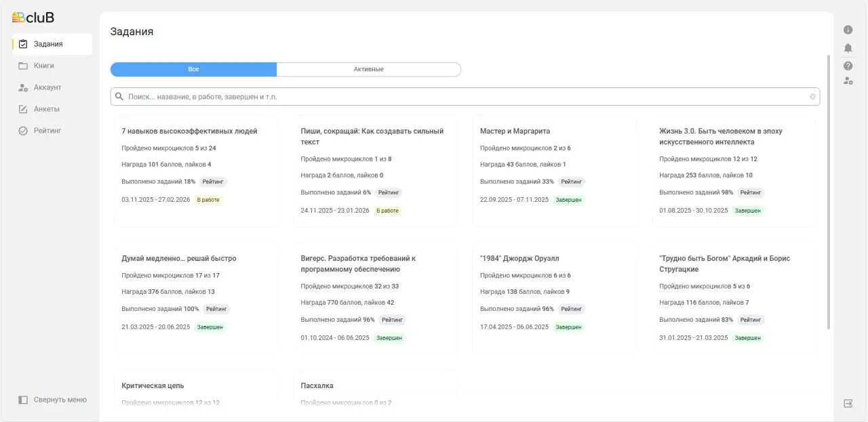Click Рейтинг chip on Мастер и Маргарита card
868x422 pixels.
point(571,182)
